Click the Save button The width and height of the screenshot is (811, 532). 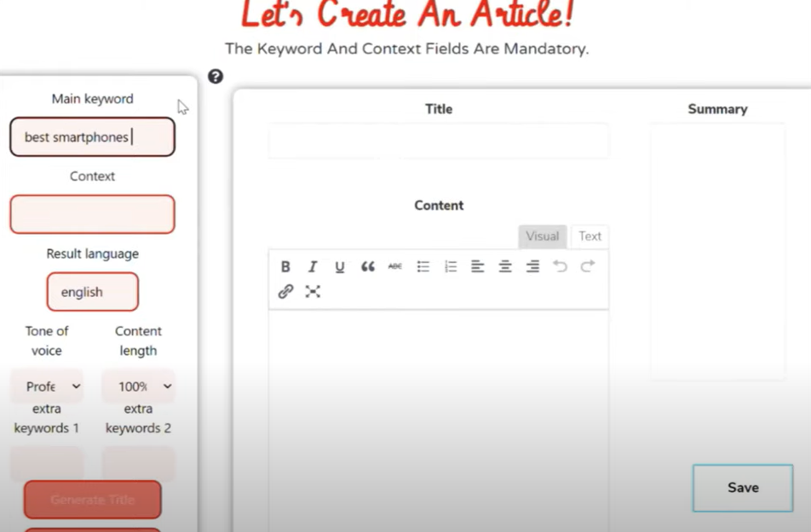742,488
